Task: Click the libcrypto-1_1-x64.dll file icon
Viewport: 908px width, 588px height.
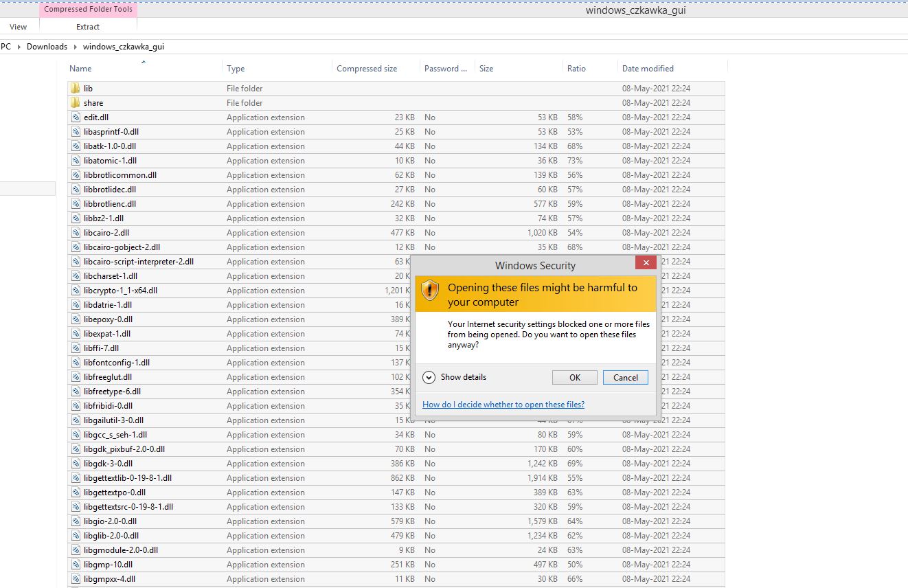Action: [x=76, y=291]
